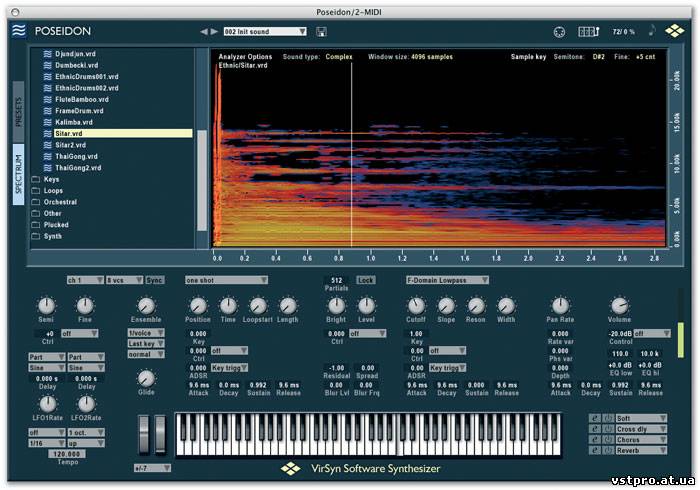Save preset with the floppy disk icon
This screenshot has height=490, width=700.
pos(321,32)
